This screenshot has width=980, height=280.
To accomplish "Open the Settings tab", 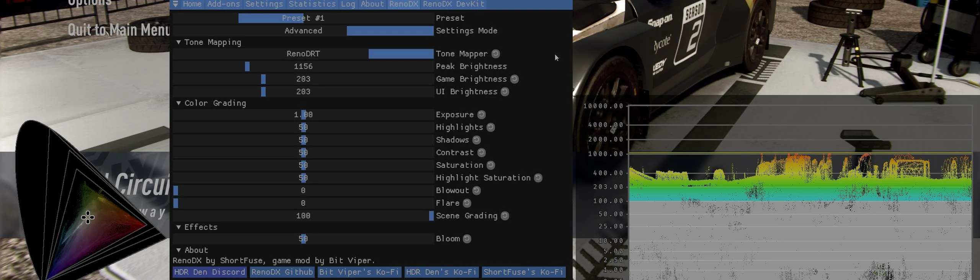I will click(264, 4).
